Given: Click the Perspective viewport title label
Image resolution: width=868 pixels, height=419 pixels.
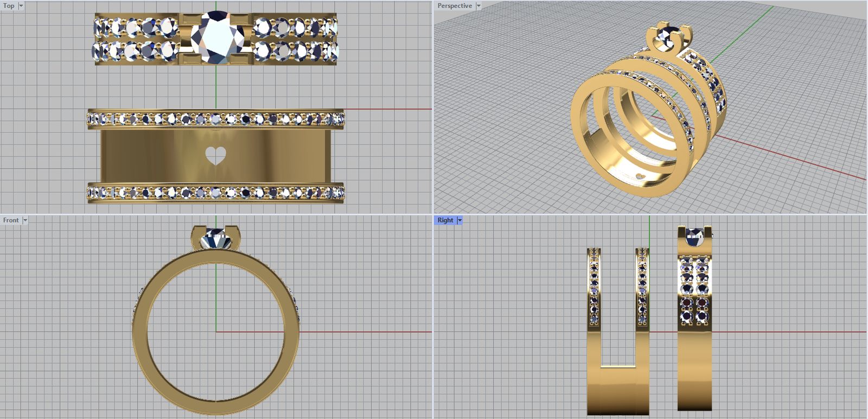Looking at the screenshot, I should tap(455, 6).
